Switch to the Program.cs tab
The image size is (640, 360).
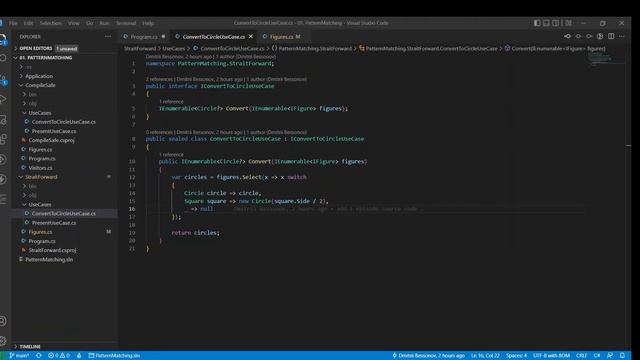(x=144, y=37)
